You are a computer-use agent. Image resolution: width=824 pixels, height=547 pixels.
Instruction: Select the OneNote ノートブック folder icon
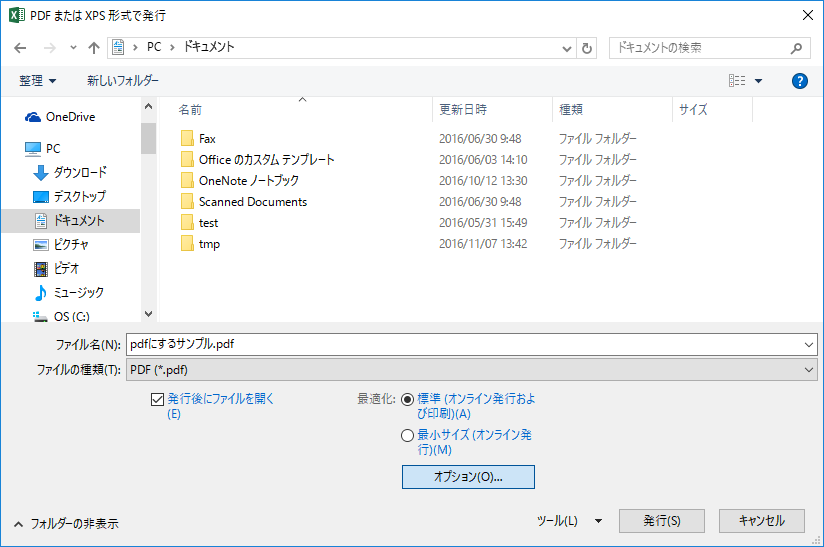click(x=187, y=181)
